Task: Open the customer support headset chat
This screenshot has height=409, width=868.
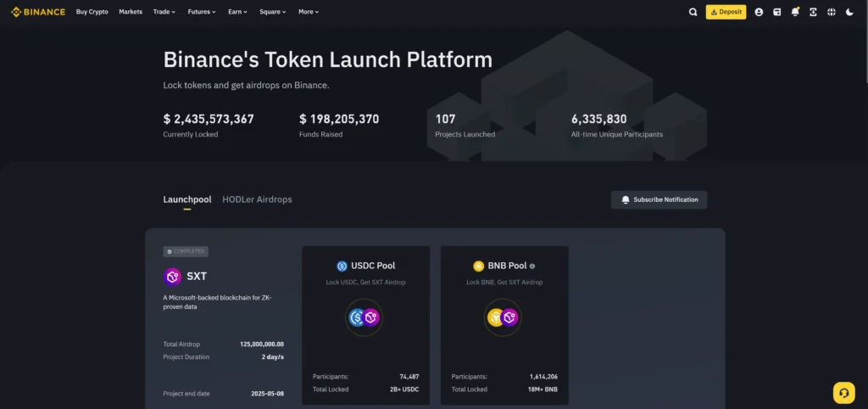Action: click(843, 393)
